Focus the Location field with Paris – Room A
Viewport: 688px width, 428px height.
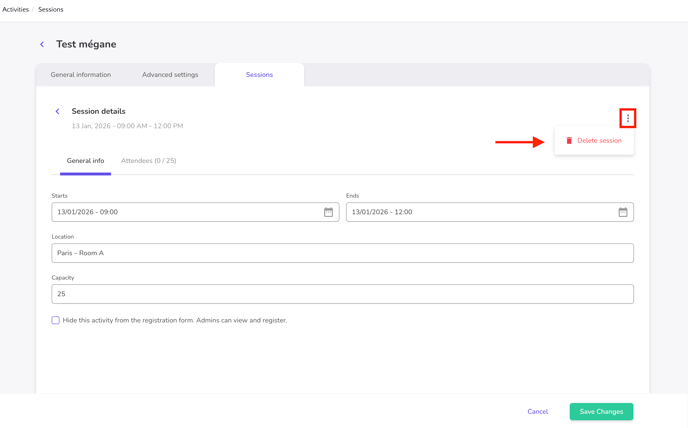coord(342,253)
